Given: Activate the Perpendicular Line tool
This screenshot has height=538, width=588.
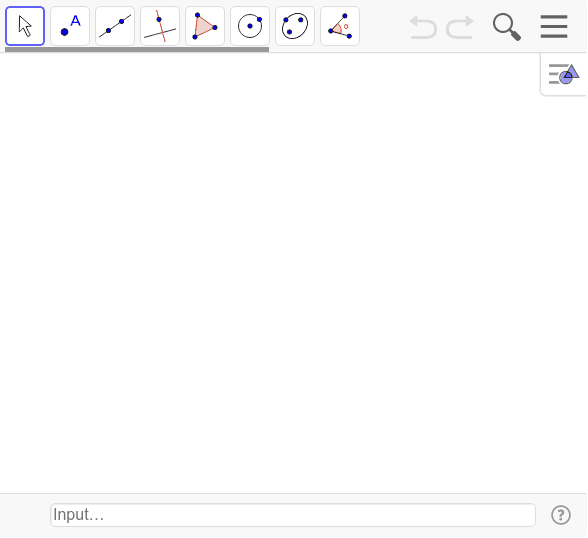Looking at the screenshot, I should (x=160, y=26).
